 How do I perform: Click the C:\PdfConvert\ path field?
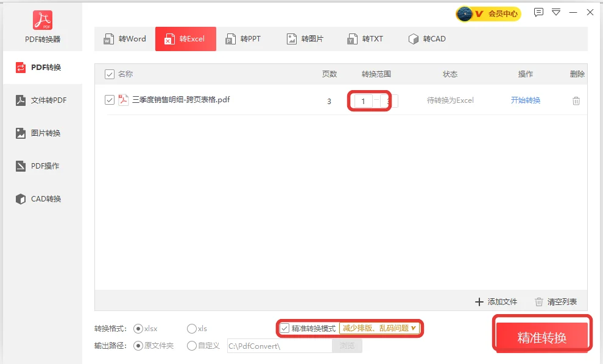pyautogui.click(x=280, y=346)
